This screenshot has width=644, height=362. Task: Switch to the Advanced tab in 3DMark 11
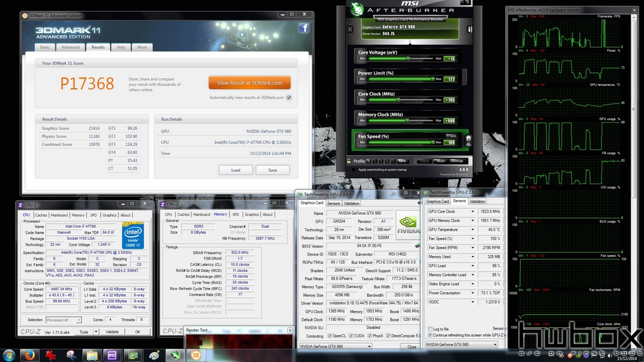pos(70,47)
